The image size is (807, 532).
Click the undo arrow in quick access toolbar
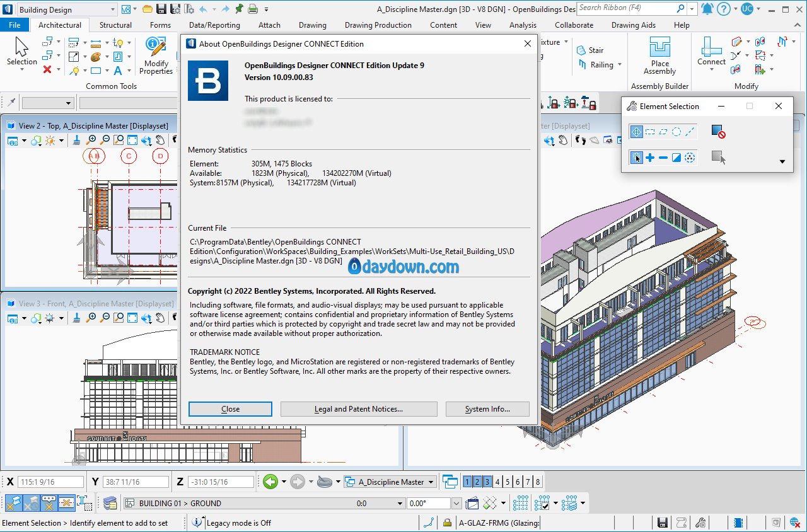tap(203, 9)
